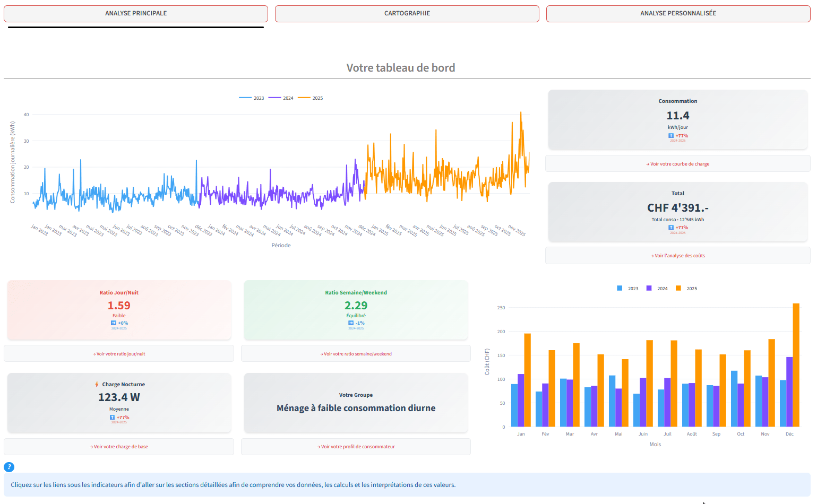Open the 'Voir votre courbe de charge' link
This screenshot has height=504, width=817.
(678, 164)
